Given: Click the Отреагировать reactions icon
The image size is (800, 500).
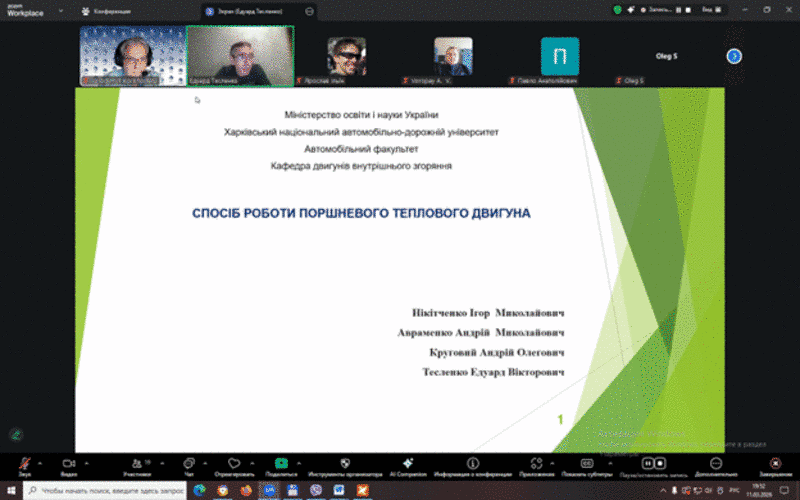Looking at the screenshot, I should (x=235, y=464).
